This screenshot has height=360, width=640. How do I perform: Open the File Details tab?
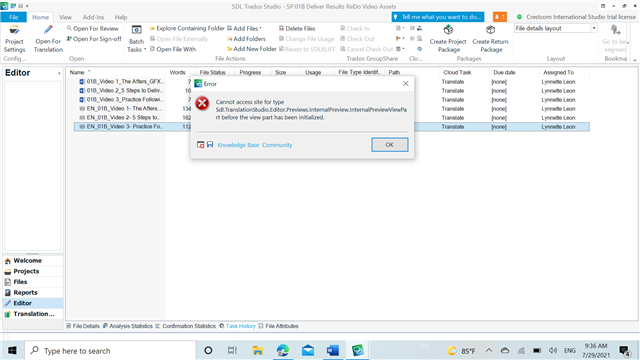[83, 326]
